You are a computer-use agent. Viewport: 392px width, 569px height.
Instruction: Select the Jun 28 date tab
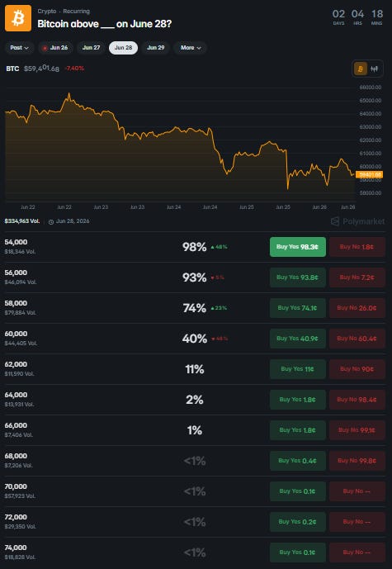[123, 48]
